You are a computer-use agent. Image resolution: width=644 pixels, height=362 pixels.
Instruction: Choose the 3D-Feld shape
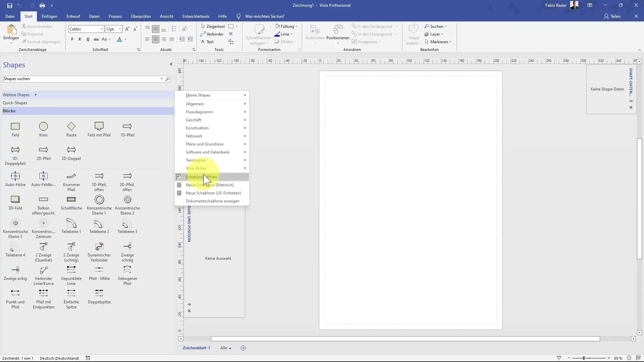point(15,203)
